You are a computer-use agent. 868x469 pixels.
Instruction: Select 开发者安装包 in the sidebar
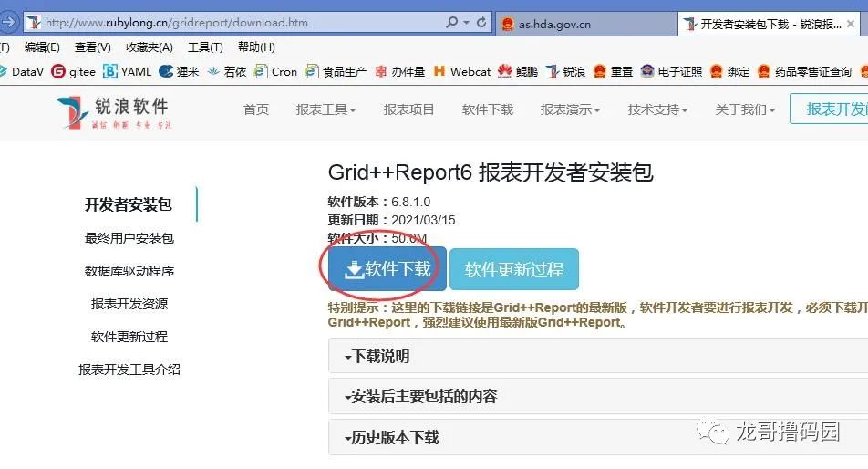[x=129, y=204]
